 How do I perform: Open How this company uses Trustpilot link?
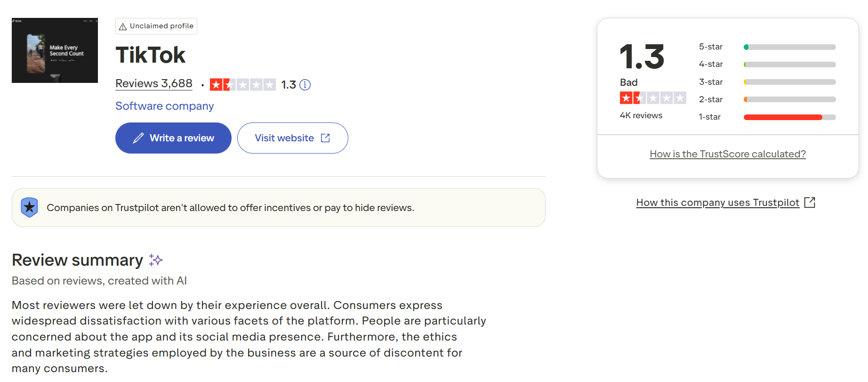(717, 203)
